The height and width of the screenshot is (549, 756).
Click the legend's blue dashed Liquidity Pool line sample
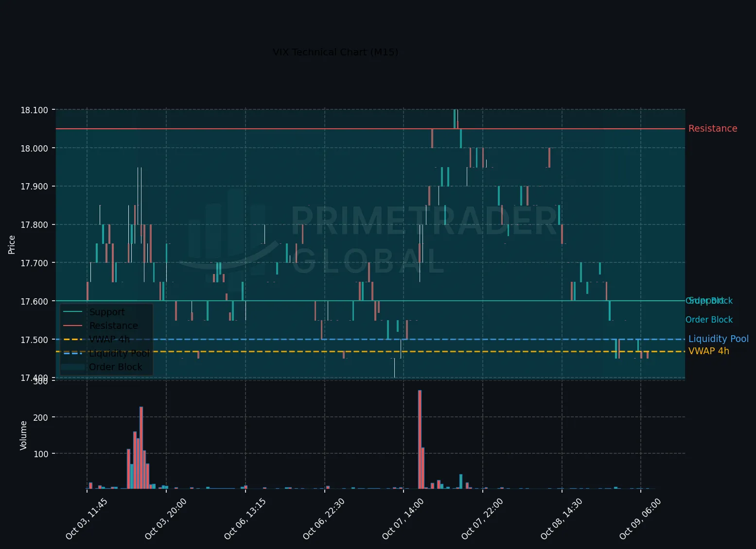click(73, 353)
